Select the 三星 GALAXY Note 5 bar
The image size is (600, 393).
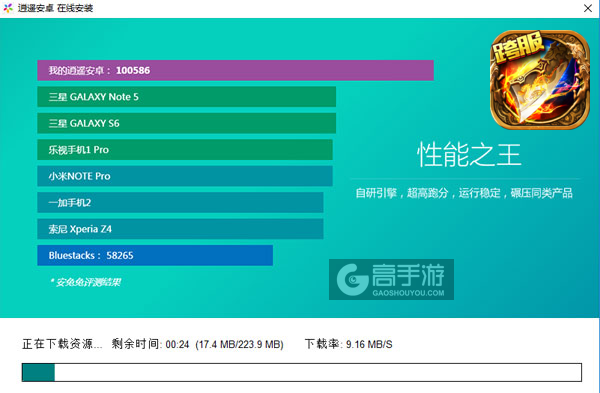[x=186, y=97]
